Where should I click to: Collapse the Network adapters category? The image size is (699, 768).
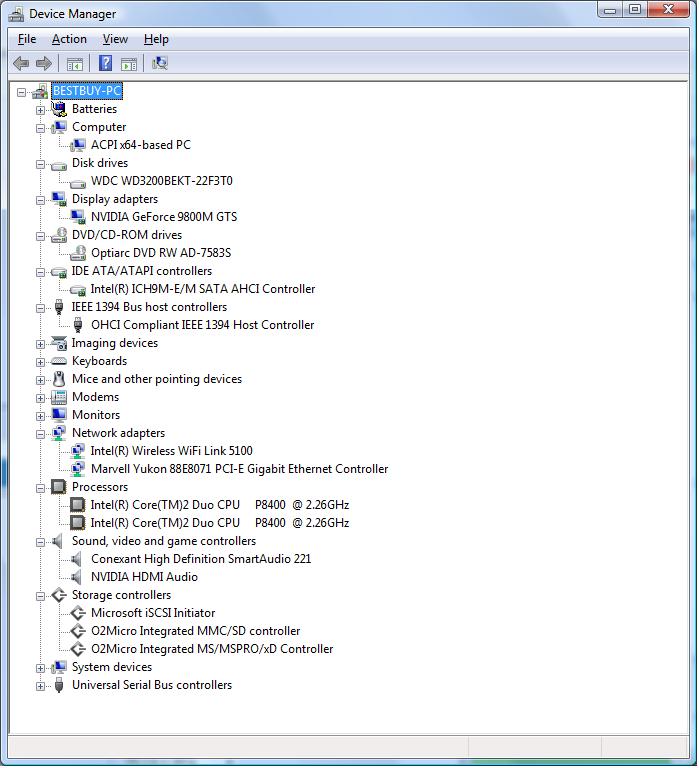41,434
